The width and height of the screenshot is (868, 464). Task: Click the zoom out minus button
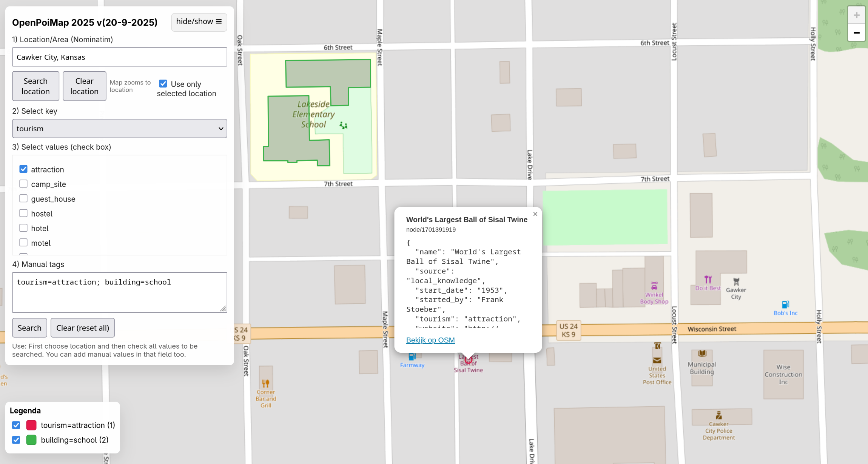point(856,33)
